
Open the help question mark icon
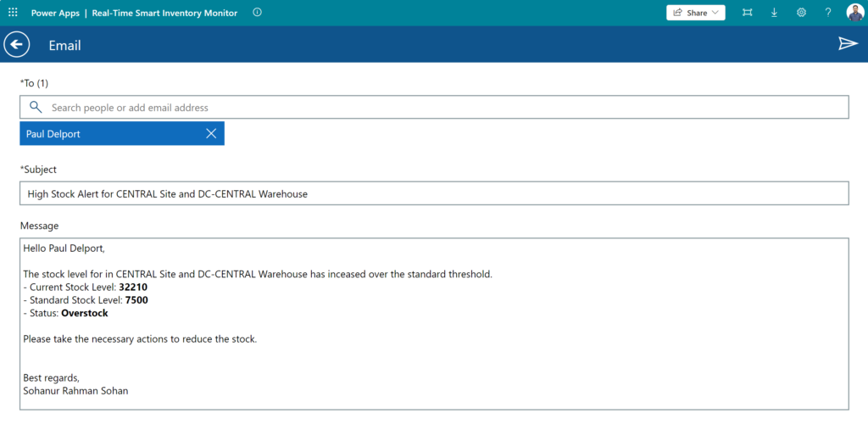(x=828, y=13)
